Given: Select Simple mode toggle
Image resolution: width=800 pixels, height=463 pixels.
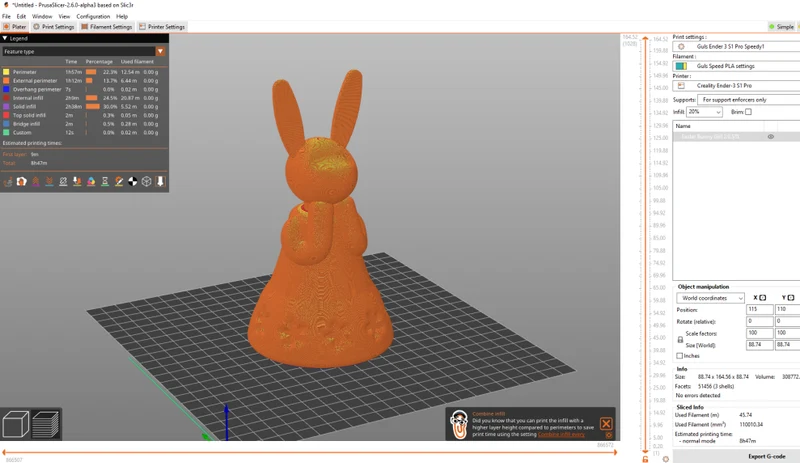Looking at the screenshot, I should tap(782, 27).
